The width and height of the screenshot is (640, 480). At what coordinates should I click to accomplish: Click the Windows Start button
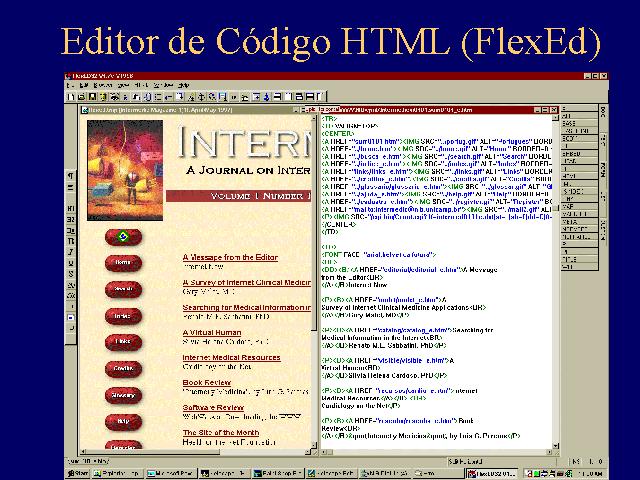click(x=77, y=473)
